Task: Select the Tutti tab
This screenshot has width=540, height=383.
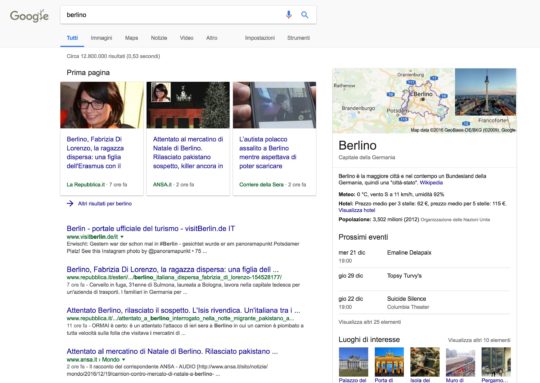Action: tap(72, 38)
